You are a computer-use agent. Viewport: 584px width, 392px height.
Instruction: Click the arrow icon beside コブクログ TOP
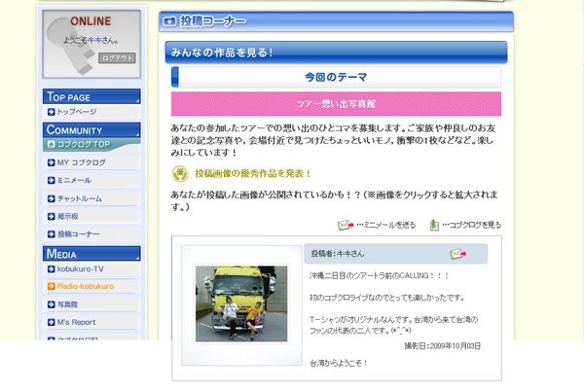[x=52, y=144]
